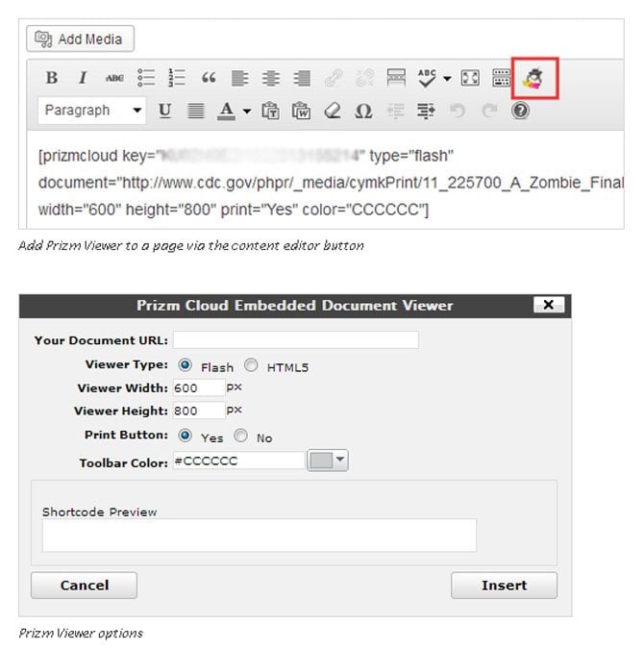Image resolution: width=644 pixels, height=649 pixels.
Task: Toggle fullscreen editing mode
Action: pos(470,78)
